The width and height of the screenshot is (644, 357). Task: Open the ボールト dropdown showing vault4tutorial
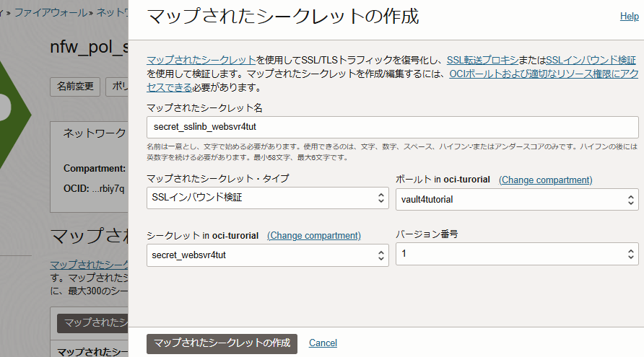pyautogui.click(x=517, y=200)
